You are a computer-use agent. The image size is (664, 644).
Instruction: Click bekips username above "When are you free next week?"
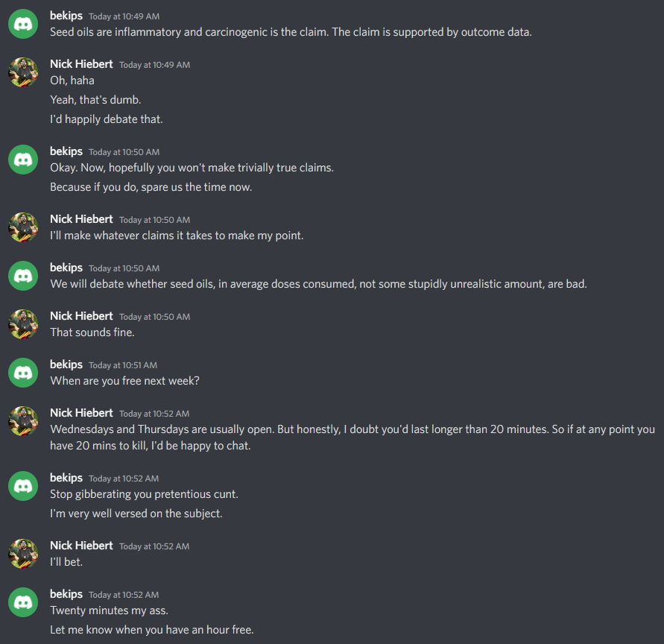point(66,364)
